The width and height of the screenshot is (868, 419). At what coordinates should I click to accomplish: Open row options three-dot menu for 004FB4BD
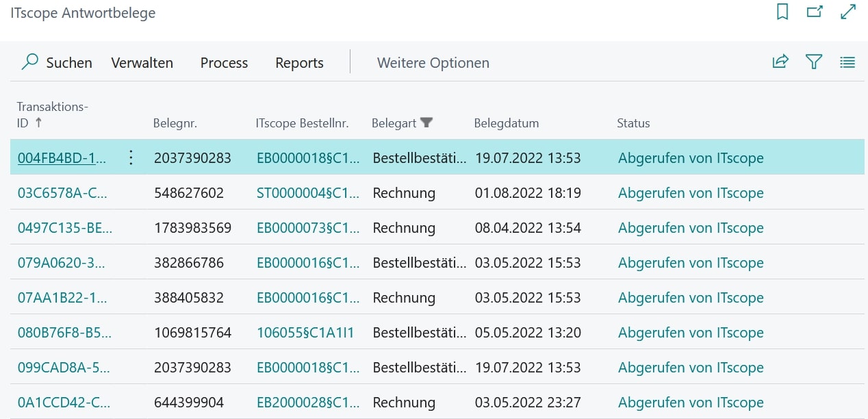131,158
